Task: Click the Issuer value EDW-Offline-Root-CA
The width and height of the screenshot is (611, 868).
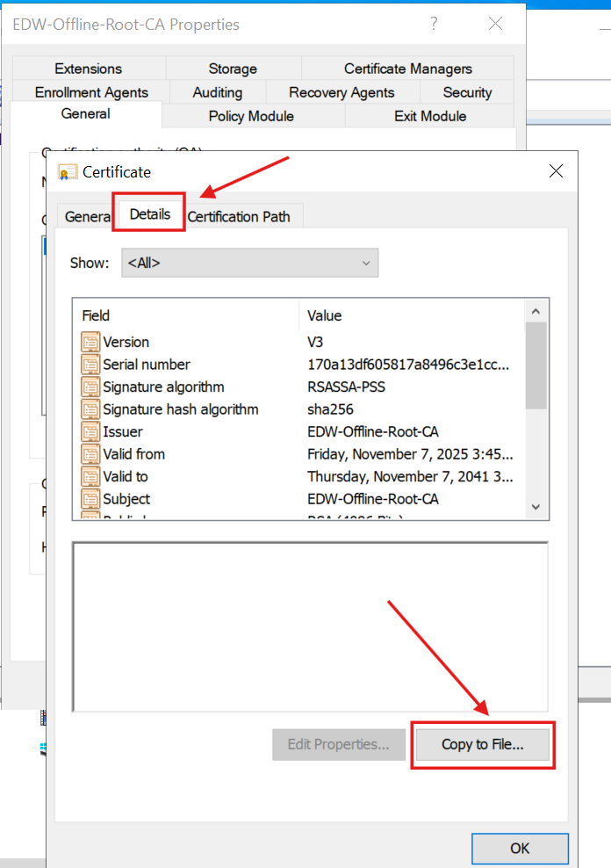Action: 373,431
